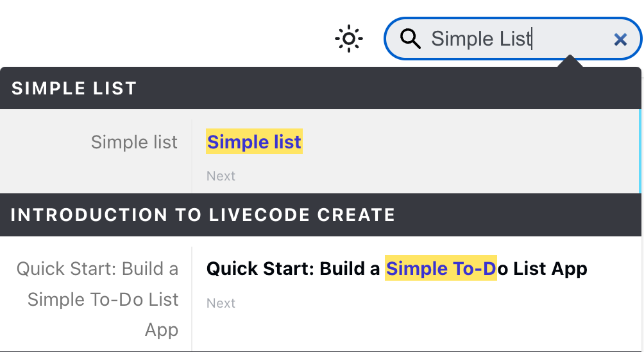Click the "INTRODUCTION TO LIVECODE CREATE" section header
The width and height of the screenshot is (644, 352).
[203, 215]
